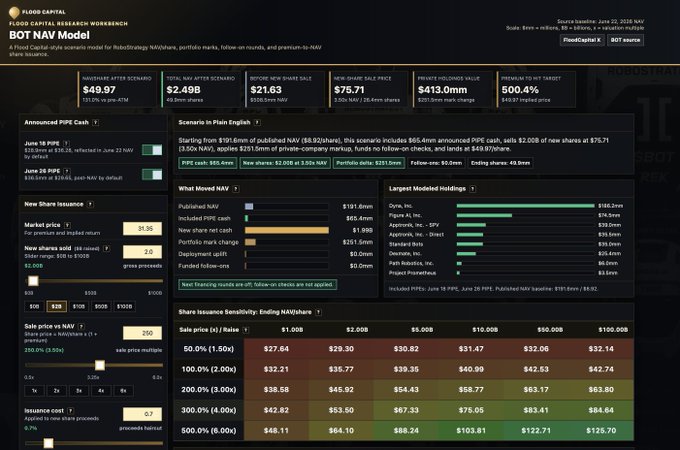The image size is (680, 450).
Task: Choose the 1x sale price multiple preset
Action: click(x=34, y=391)
